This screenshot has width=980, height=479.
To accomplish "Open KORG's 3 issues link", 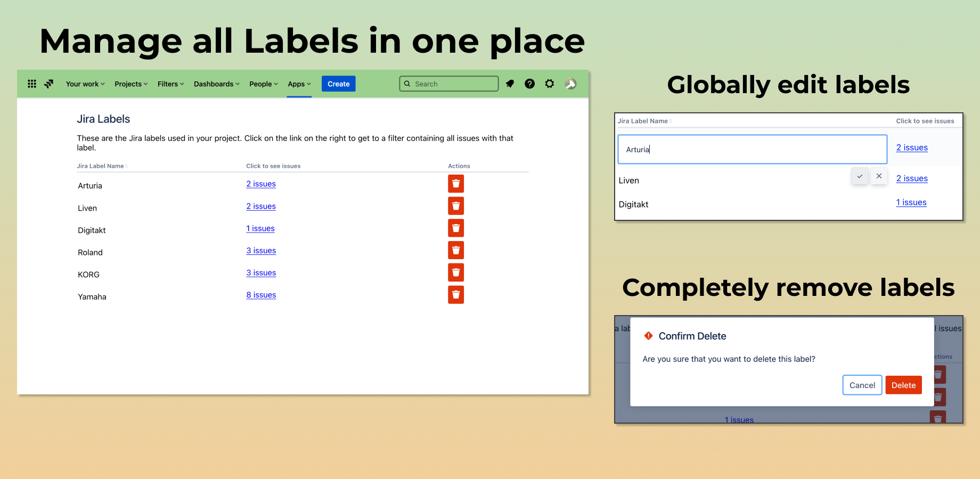I will point(261,273).
